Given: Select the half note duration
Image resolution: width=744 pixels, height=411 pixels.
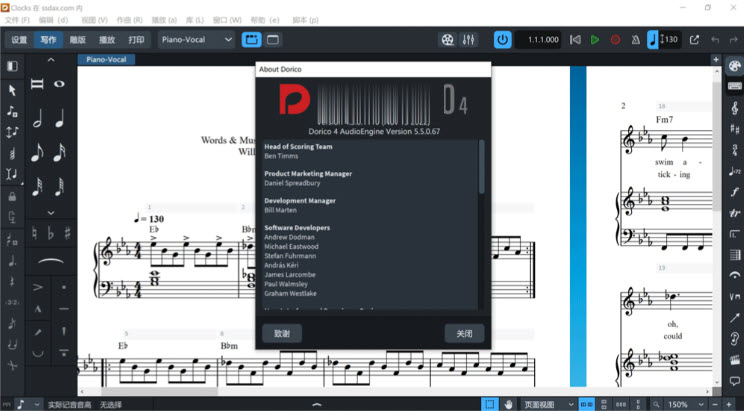Looking at the screenshot, I should point(38,120).
